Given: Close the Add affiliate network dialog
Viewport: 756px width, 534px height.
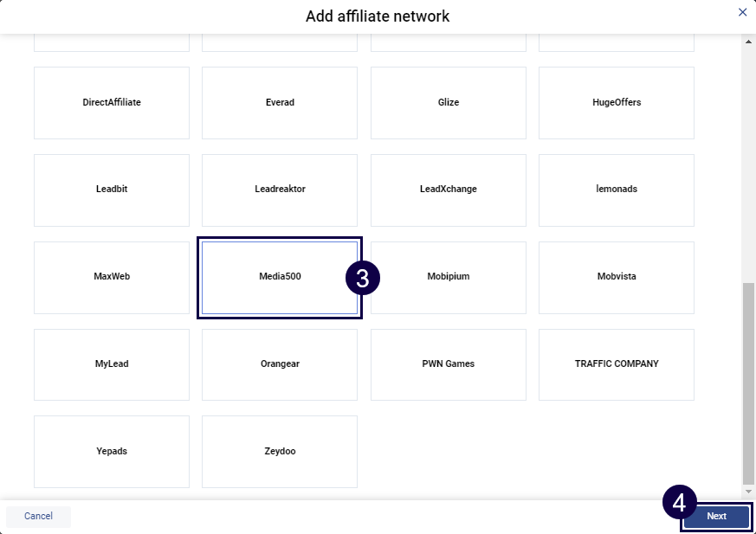Looking at the screenshot, I should (742, 12).
